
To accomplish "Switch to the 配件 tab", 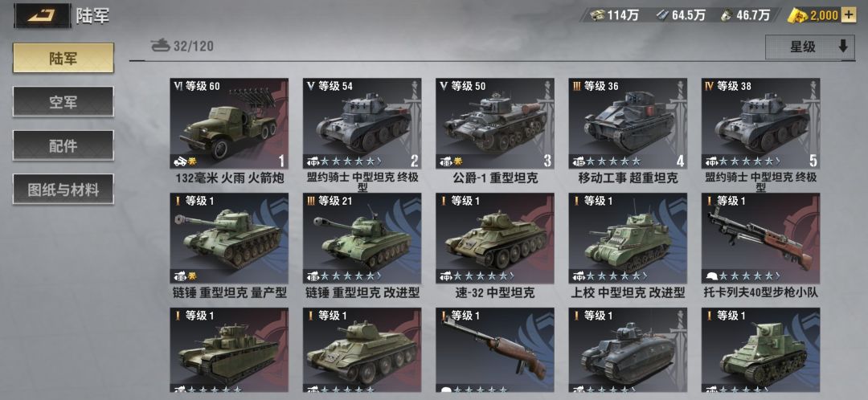I will (63, 145).
